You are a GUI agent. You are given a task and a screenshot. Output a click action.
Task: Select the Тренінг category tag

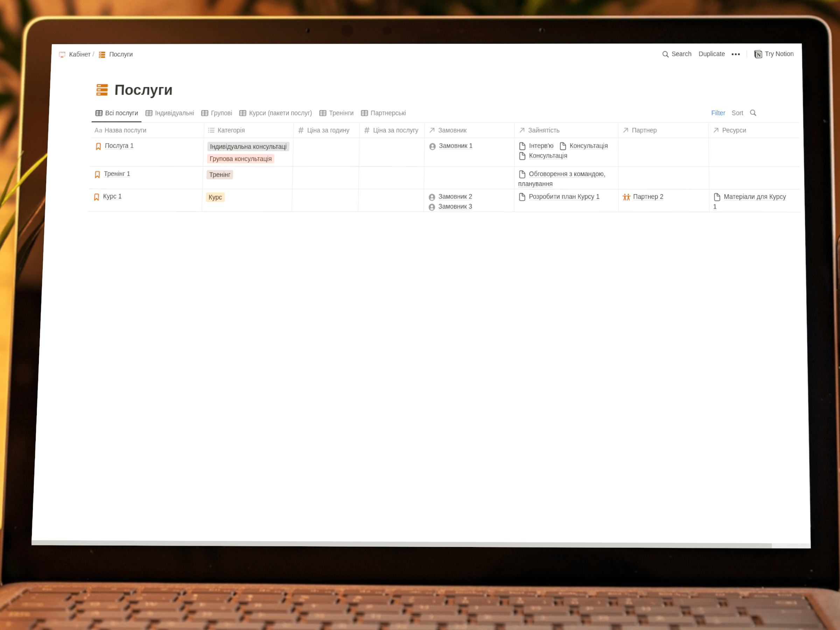click(x=219, y=175)
